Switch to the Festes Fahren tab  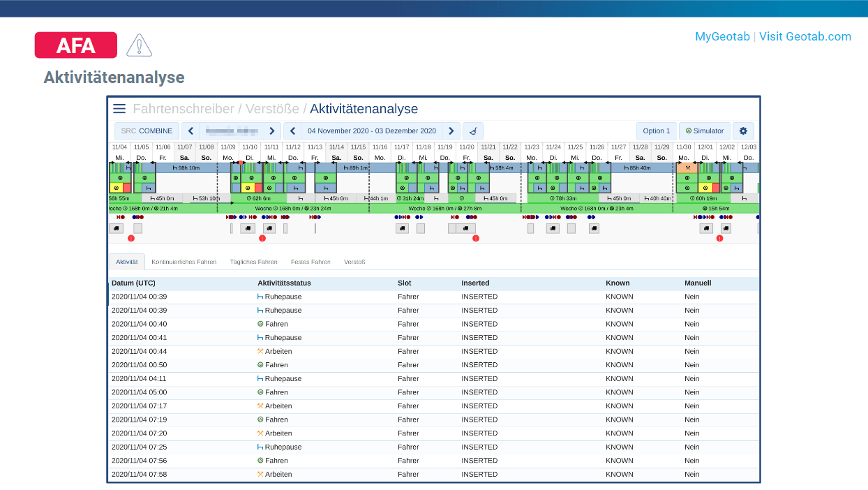[310, 262]
